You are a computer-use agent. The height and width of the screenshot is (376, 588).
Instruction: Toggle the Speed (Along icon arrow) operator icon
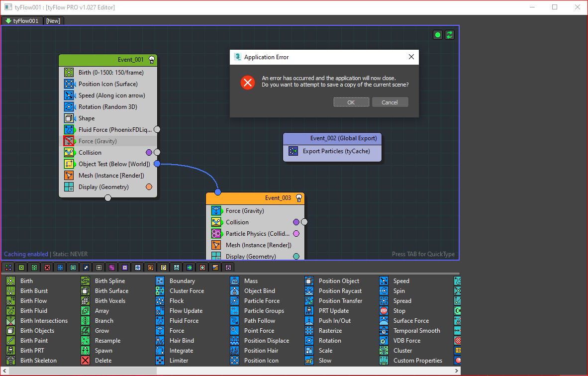(x=69, y=95)
